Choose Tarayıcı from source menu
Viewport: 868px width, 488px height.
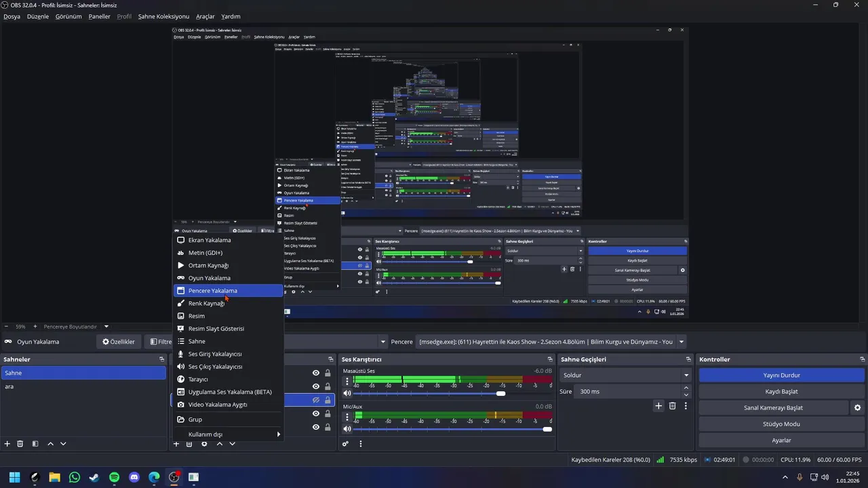point(228,380)
